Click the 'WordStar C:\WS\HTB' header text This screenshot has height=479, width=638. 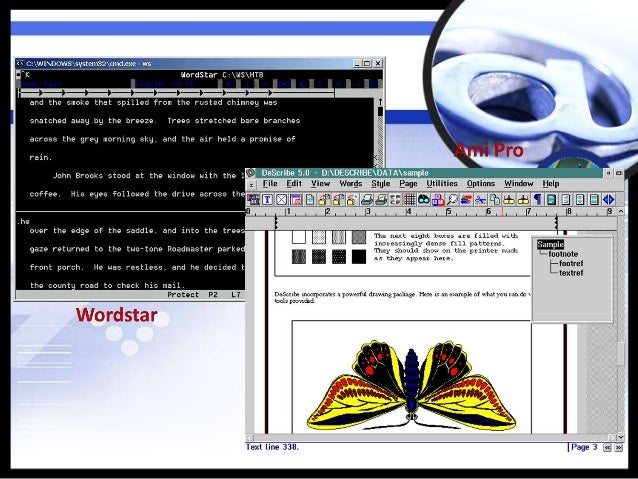pyautogui.click(x=222, y=75)
